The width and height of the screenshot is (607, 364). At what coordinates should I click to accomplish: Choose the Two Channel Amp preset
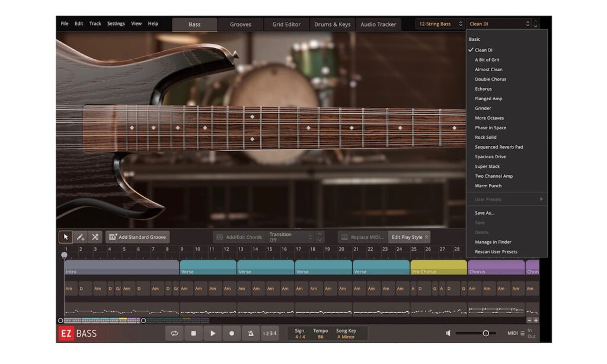[x=507, y=176]
